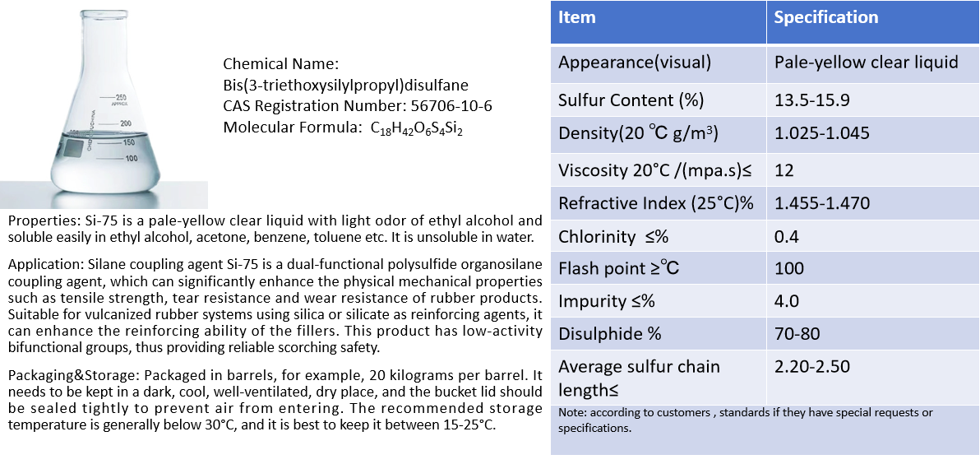
Task: Select the viscosity value '12' cell
Action: 786,170
